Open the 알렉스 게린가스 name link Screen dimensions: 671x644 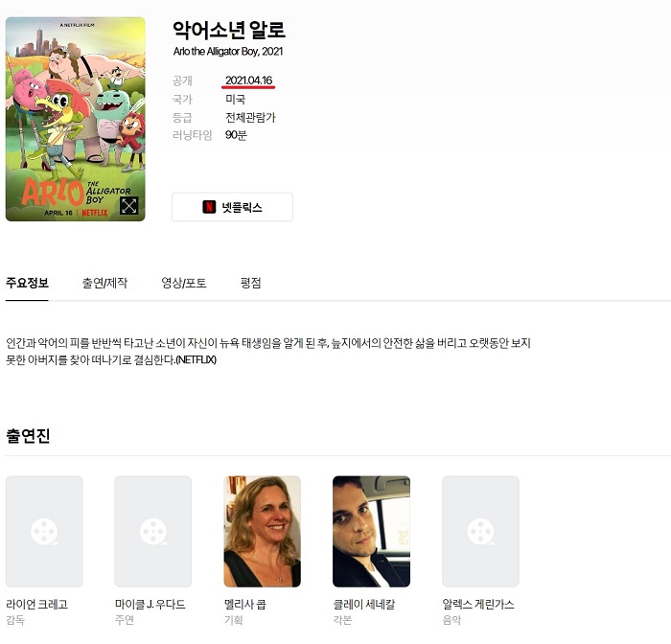click(478, 604)
